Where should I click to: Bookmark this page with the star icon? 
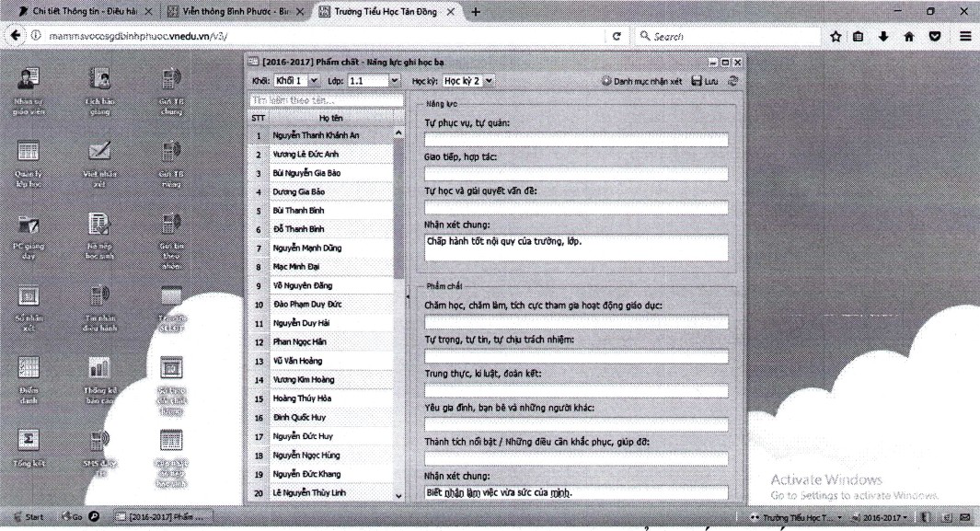point(836,36)
